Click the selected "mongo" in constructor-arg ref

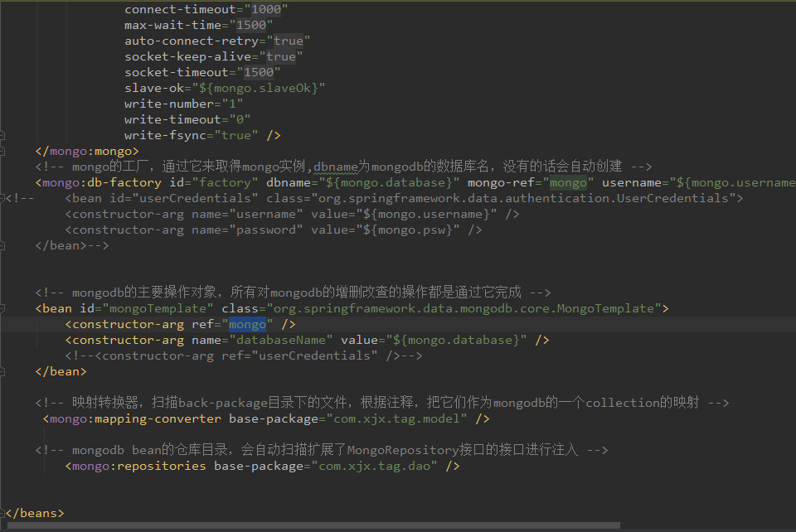[247, 324]
